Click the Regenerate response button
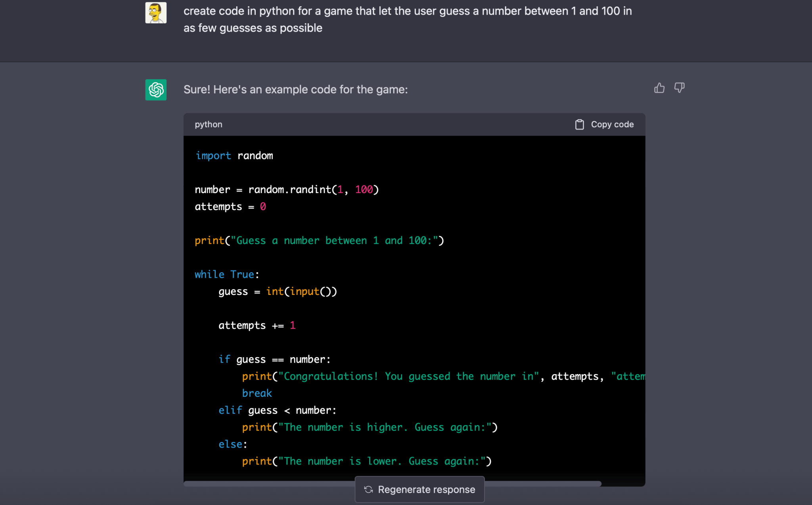Image resolution: width=812 pixels, height=505 pixels. tap(419, 490)
